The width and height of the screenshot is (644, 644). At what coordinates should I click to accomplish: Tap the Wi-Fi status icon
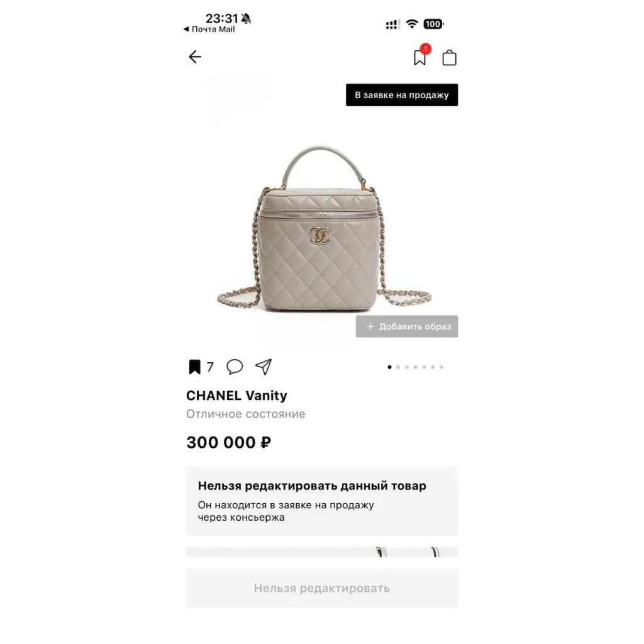411,24
